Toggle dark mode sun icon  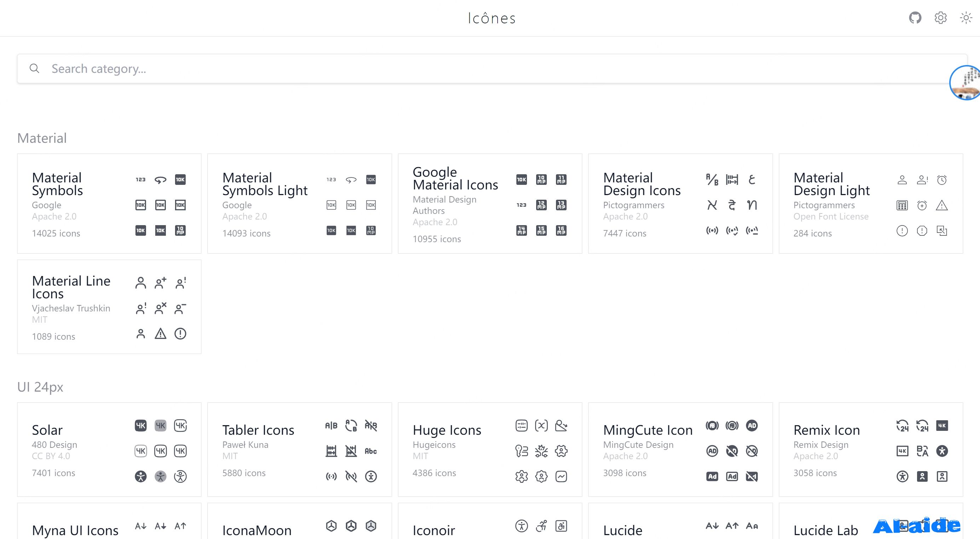click(966, 18)
